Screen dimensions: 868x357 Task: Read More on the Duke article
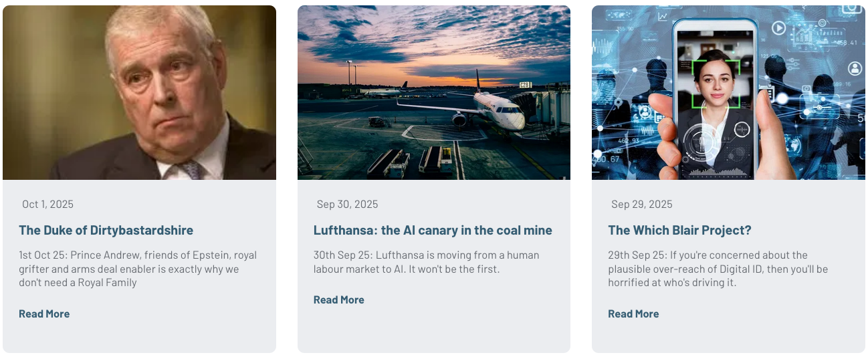(44, 314)
